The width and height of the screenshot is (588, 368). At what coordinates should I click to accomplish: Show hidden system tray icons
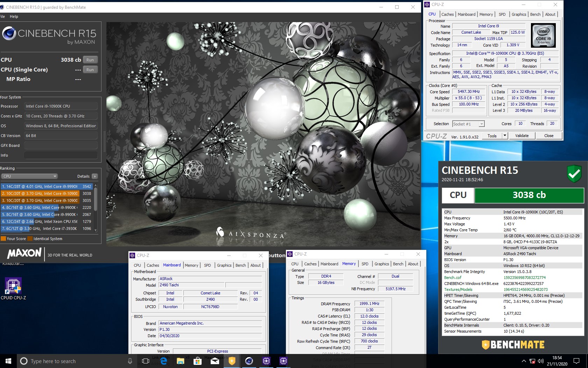pyautogui.click(x=524, y=361)
